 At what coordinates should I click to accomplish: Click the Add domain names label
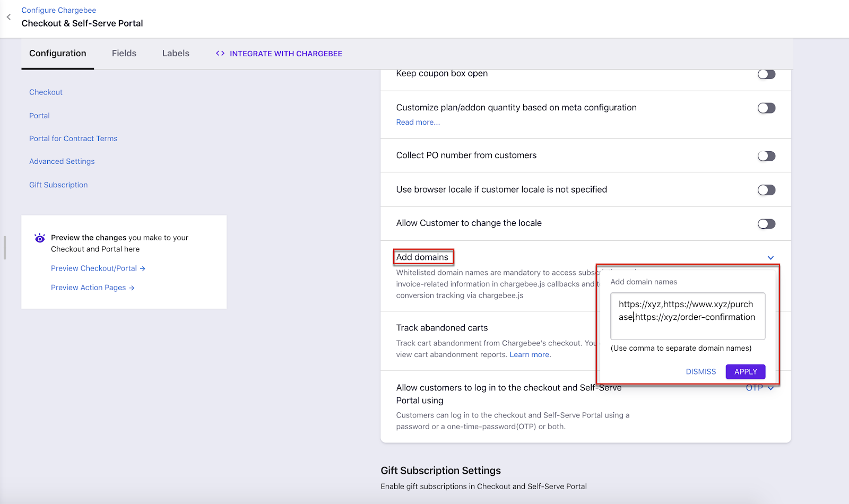pos(644,282)
